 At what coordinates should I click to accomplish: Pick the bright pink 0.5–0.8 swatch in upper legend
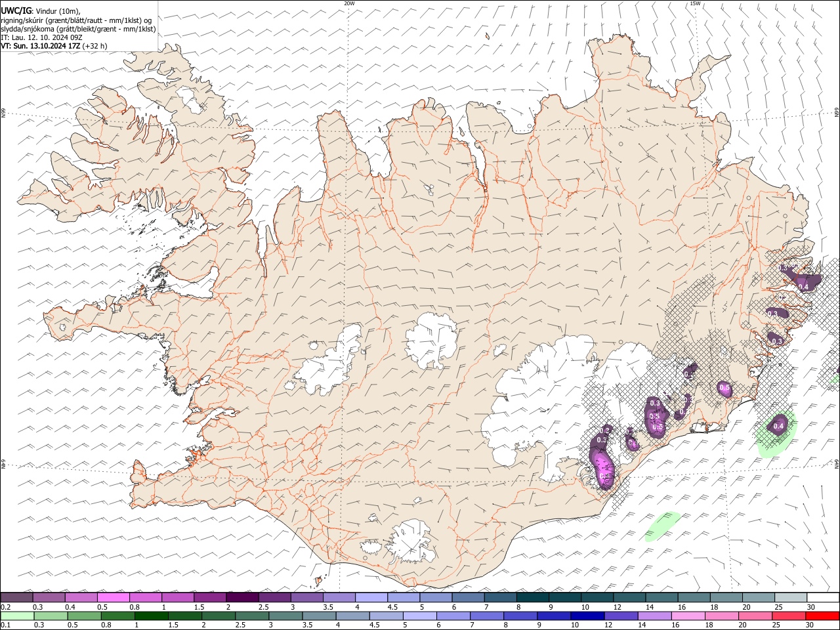click(114, 597)
